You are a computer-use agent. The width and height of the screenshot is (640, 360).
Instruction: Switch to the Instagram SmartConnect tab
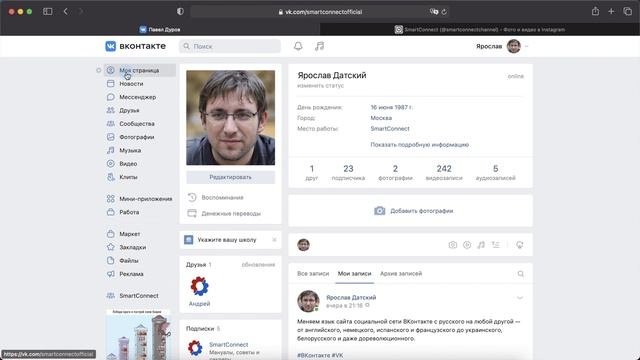coord(480,29)
